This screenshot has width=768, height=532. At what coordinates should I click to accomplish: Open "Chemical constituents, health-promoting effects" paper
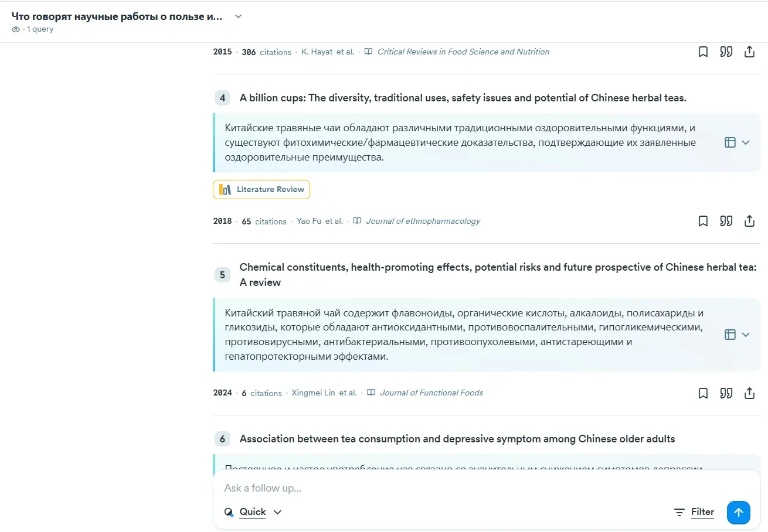(498, 275)
